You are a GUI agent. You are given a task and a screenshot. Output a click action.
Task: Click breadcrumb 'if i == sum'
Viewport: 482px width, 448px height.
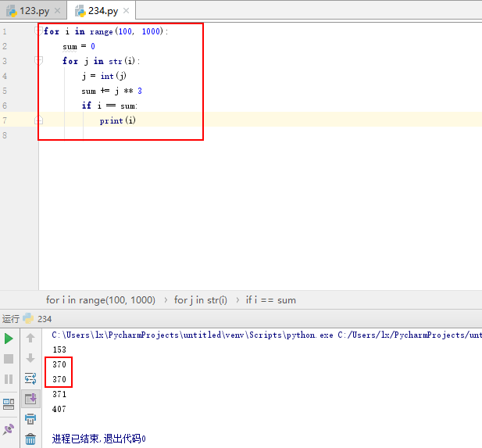point(270,299)
